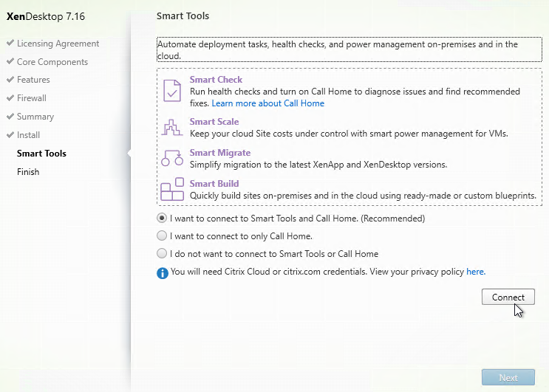Open Learn more about Call Home link
This screenshot has width=549, height=392.
[267, 103]
